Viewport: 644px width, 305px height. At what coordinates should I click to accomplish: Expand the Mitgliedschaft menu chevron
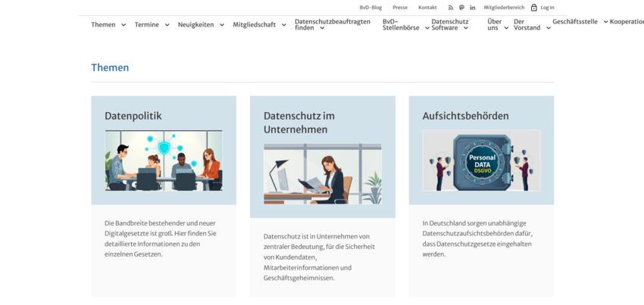click(283, 25)
